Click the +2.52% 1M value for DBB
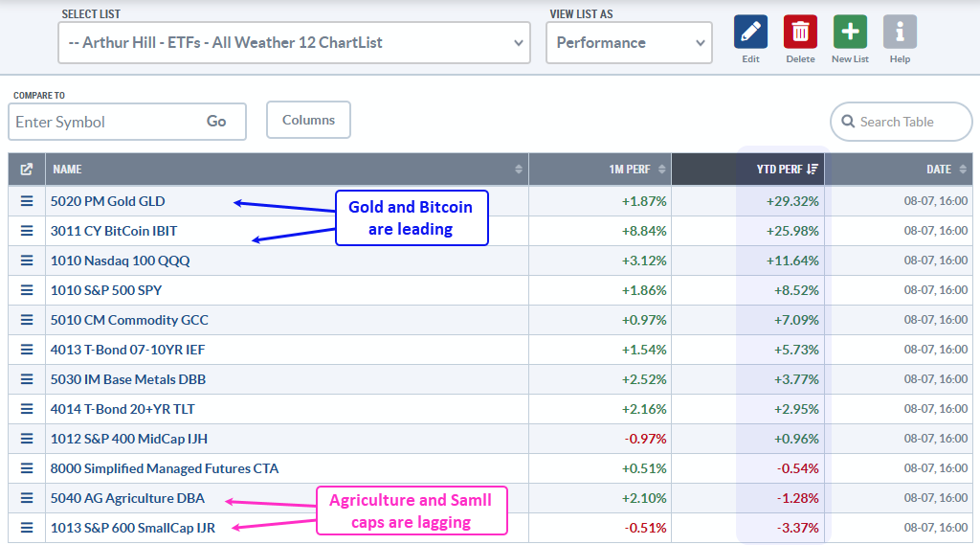This screenshot has width=980, height=545. 644,380
